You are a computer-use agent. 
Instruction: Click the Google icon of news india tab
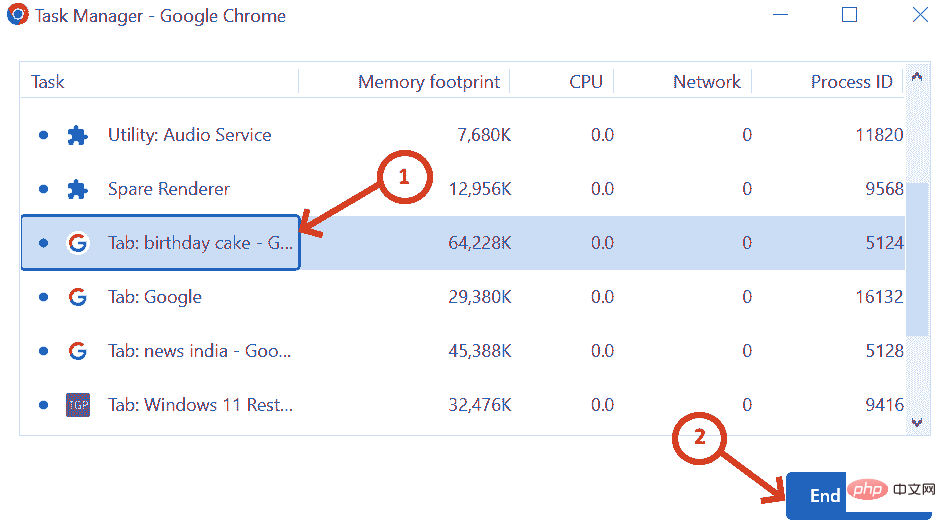coord(77,351)
